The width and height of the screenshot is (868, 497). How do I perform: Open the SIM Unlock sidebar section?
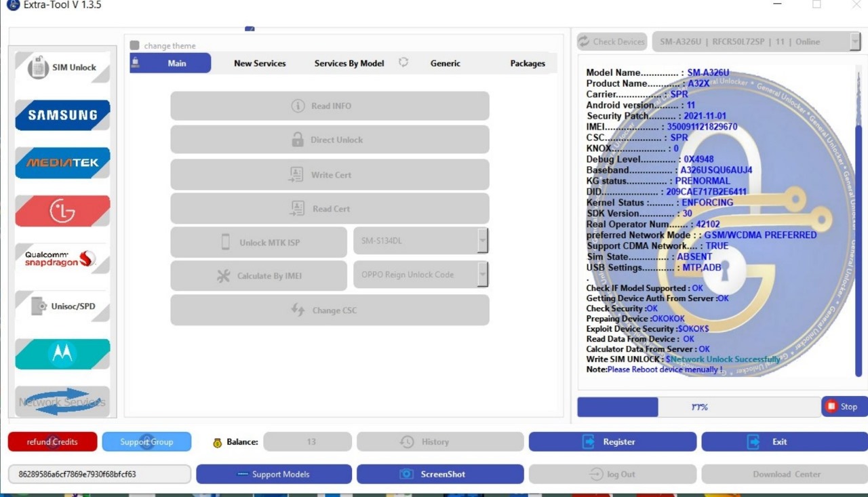coord(62,68)
